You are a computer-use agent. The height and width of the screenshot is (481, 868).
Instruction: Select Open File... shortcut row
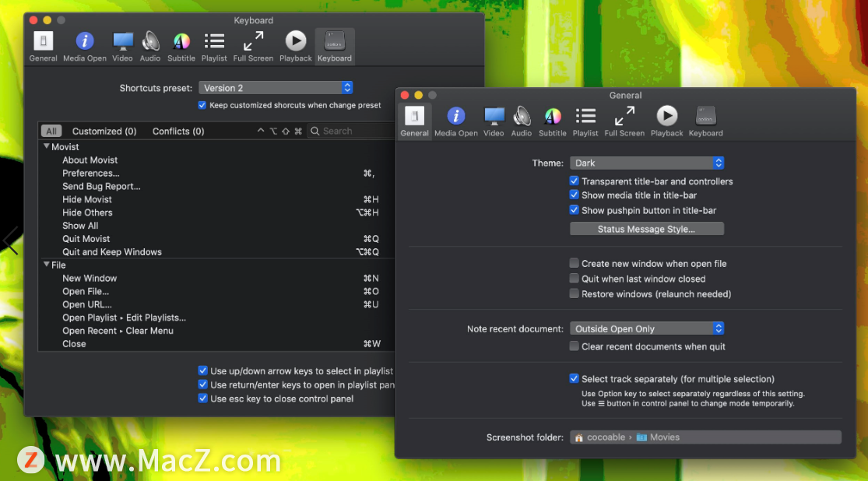pos(217,292)
